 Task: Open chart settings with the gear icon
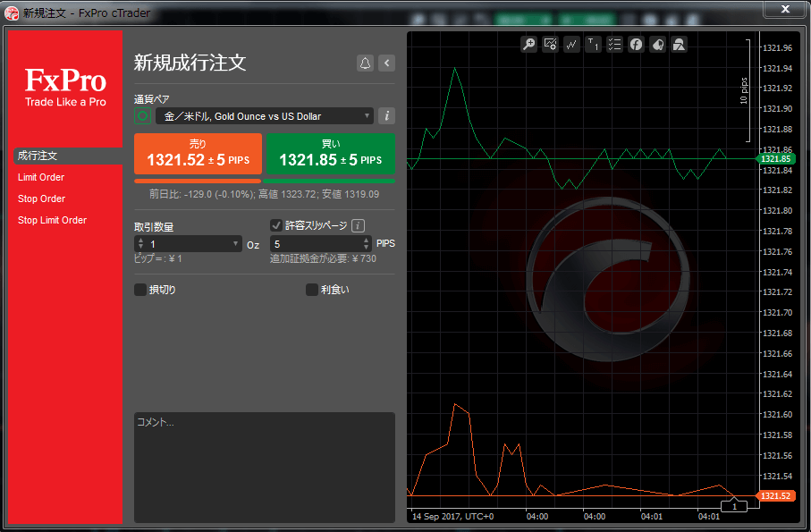[x=550, y=45]
